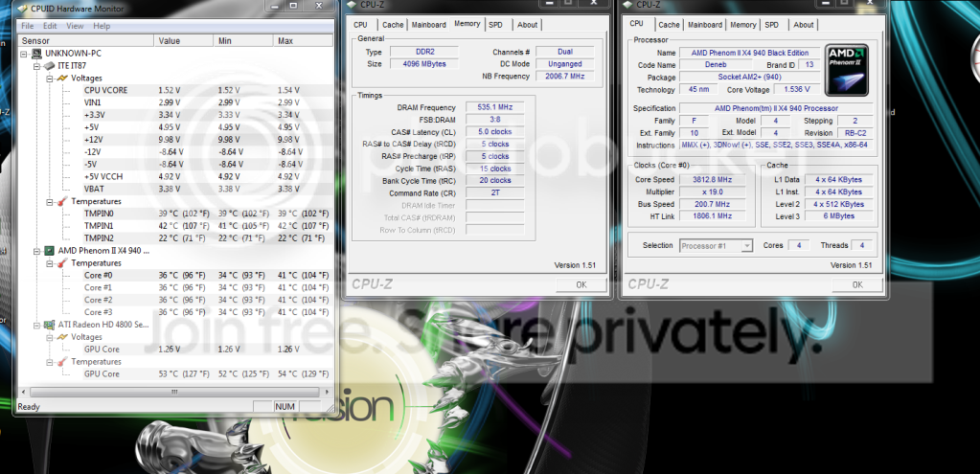
Task: Collapse the ITE IT87 Voltages group
Action: point(50,79)
